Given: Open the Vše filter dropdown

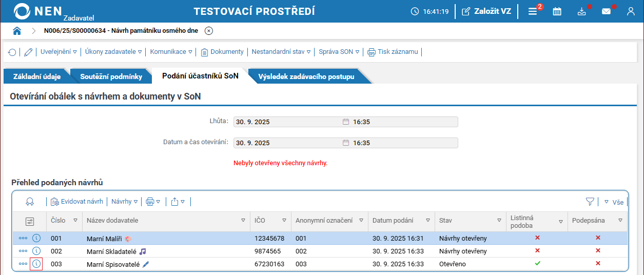Looking at the screenshot, I should click(x=613, y=202).
